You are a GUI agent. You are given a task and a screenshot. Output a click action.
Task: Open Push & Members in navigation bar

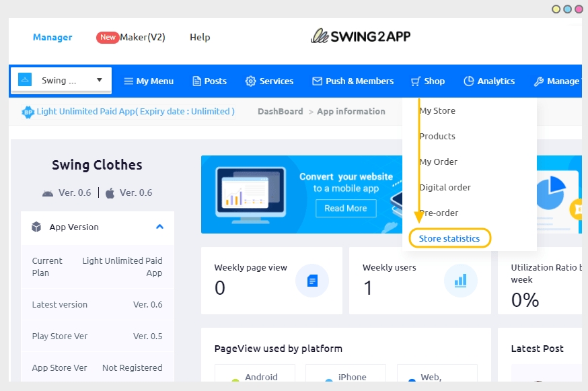click(353, 81)
